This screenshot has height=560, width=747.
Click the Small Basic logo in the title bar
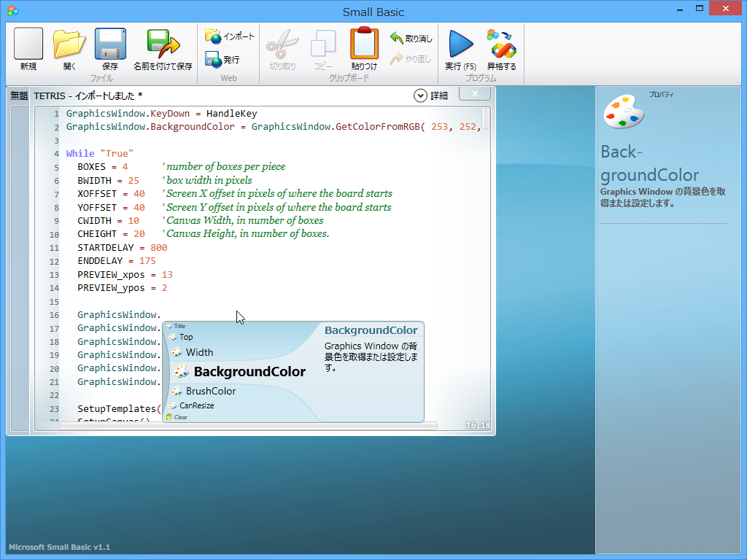[x=13, y=10]
